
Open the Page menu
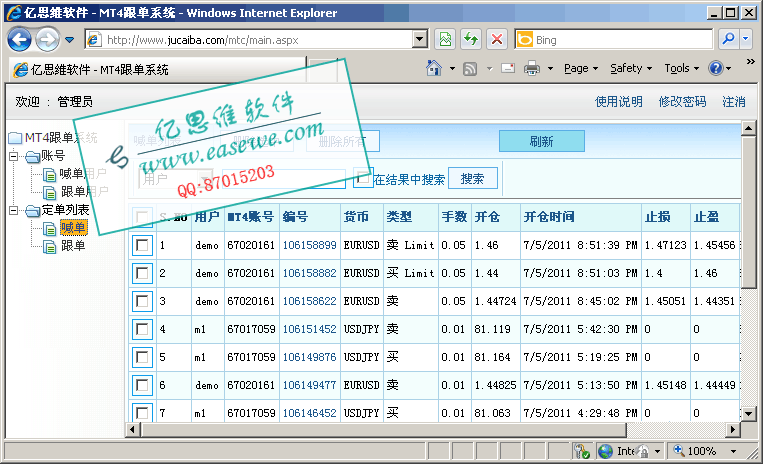point(581,69)
